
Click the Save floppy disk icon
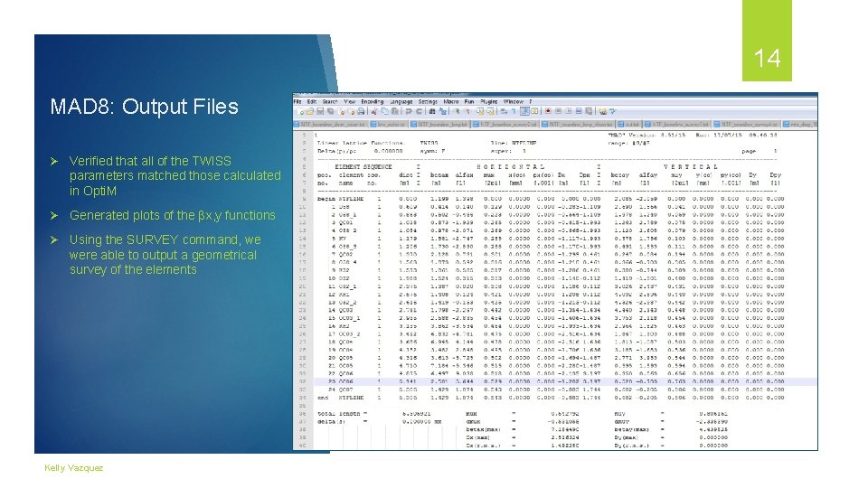[320, 111]
